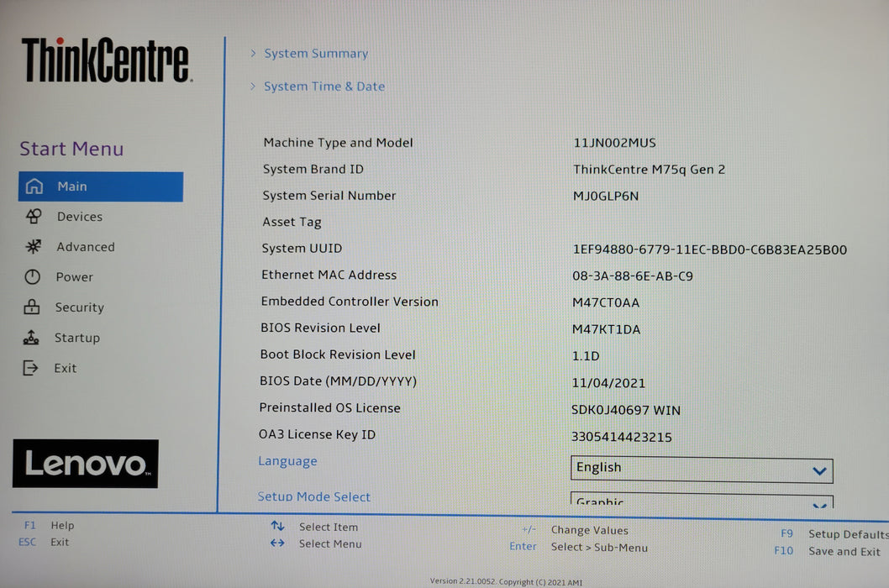
Task: Click the System Brand ID label
Action: (x=313, y=169)
